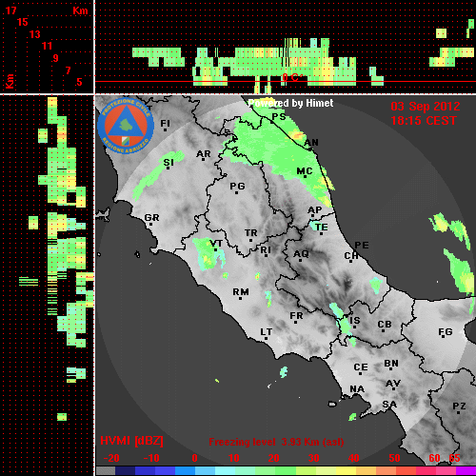This screenshot has width=476, height=476.
Task: Select the FI city label
Action: 165,123
